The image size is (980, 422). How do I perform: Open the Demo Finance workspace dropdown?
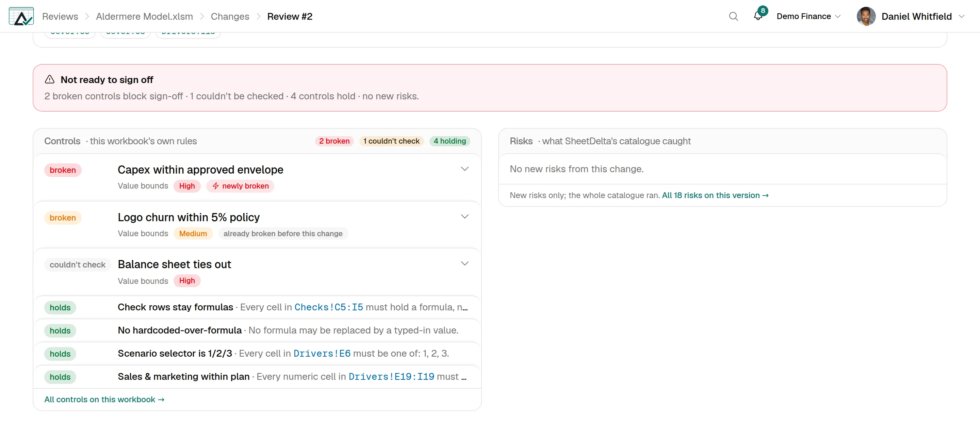(808, 16)
